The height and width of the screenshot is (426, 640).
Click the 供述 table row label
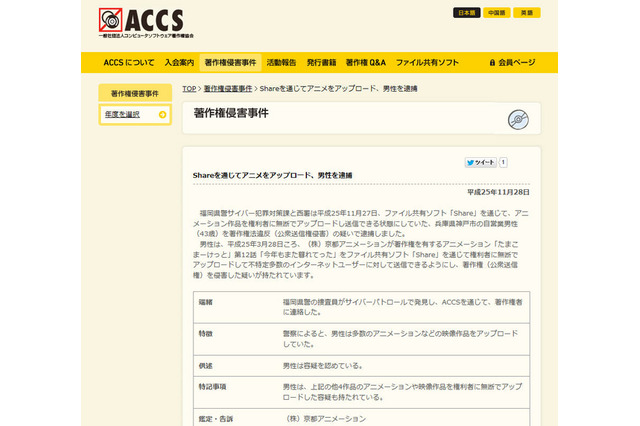point(206,366)
